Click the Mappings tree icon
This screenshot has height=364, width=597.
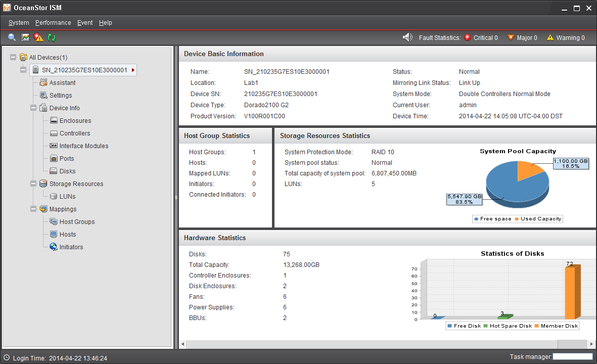[x=43, y=209]
